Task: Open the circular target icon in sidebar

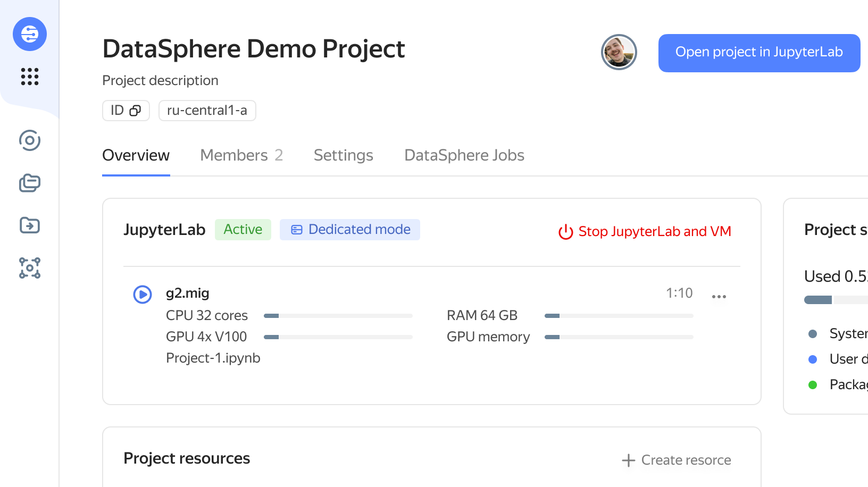Action: coord(30,140)
